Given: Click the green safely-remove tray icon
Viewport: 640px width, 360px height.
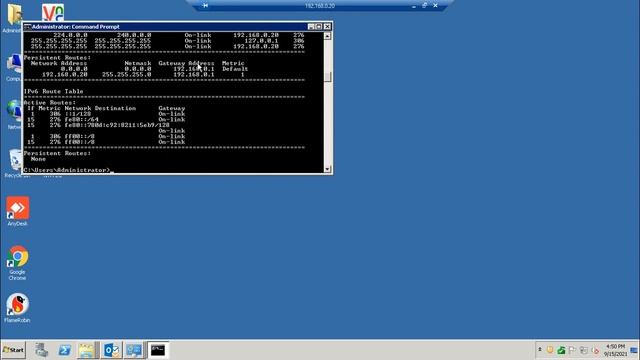Looking at the screenshot, I should pos(561,350).
